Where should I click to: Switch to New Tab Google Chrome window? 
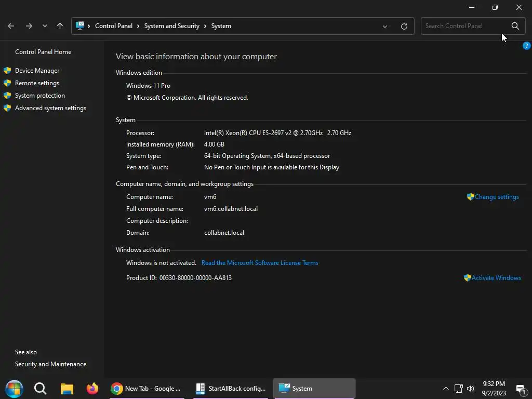(x=147, y=389)
